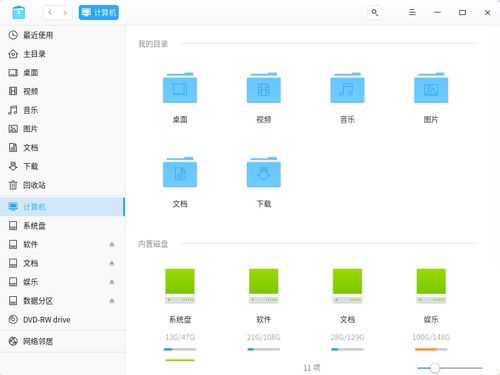Open DVD-RW drive in the sidebar

pos(62,319)
